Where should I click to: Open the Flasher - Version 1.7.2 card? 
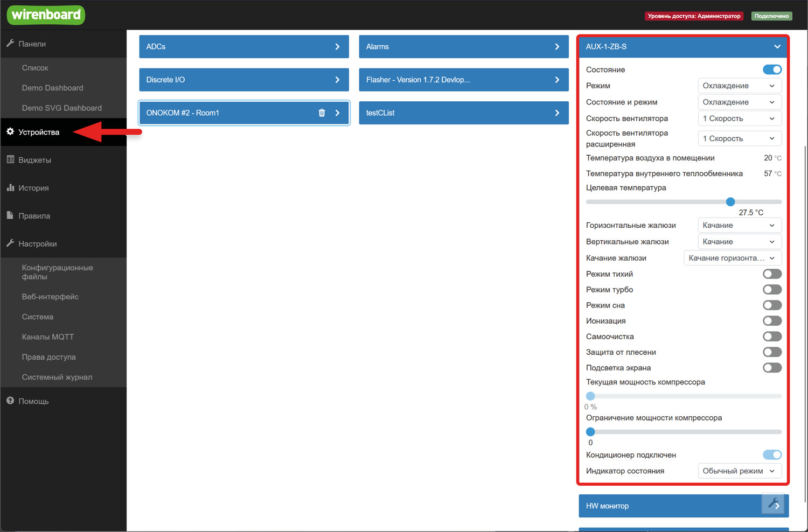(463, 80)
